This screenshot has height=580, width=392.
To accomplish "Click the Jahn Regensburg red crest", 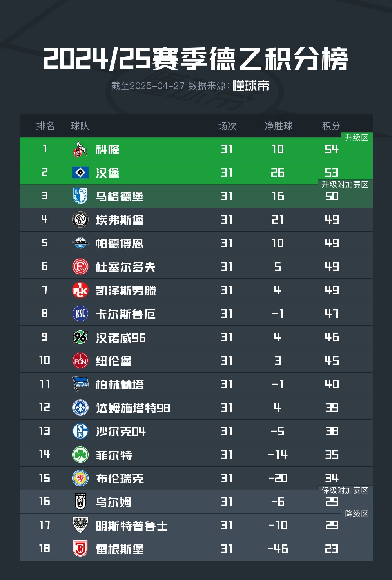I will pos(80,549).
